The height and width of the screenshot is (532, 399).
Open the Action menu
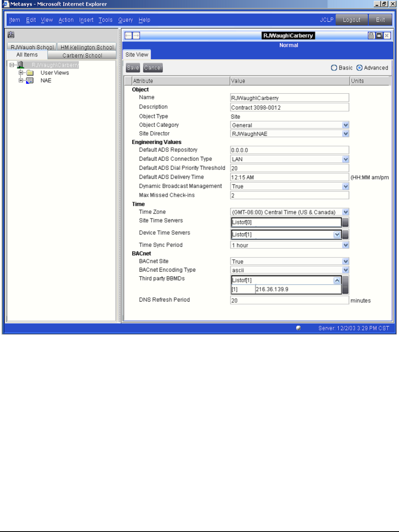pos(66,20)
